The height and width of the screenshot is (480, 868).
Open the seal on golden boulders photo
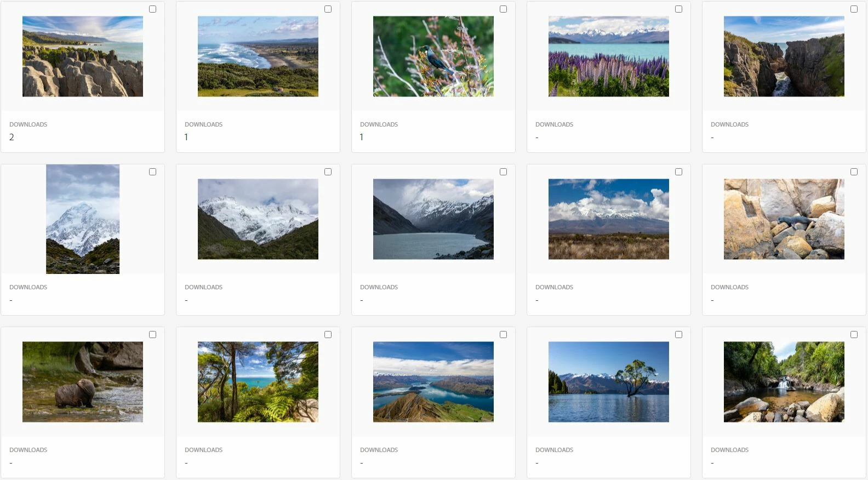click(784, 219)
